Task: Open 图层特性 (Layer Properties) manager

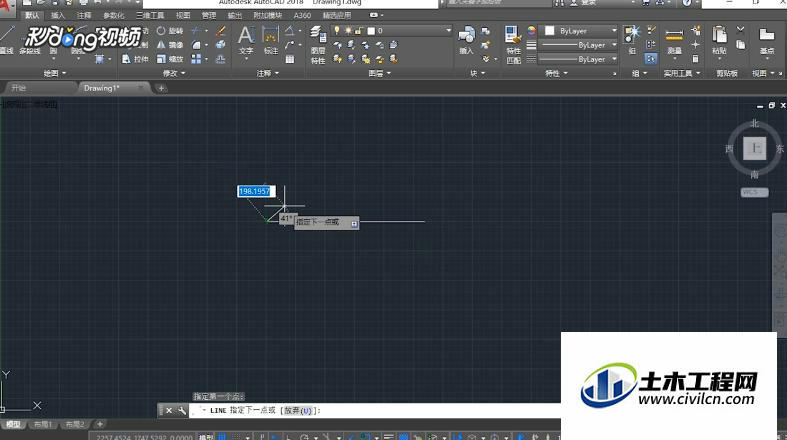Action: coord(318,44)
